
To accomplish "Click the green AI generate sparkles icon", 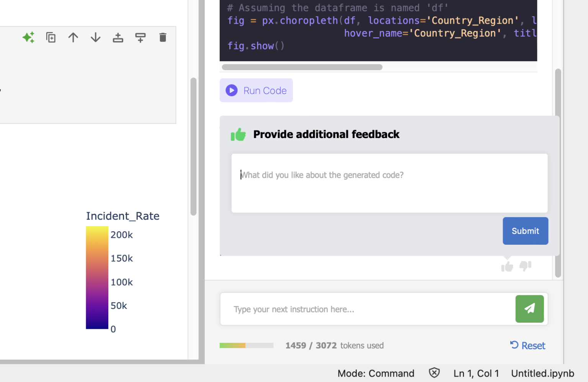I will click(x=28, y=37).
